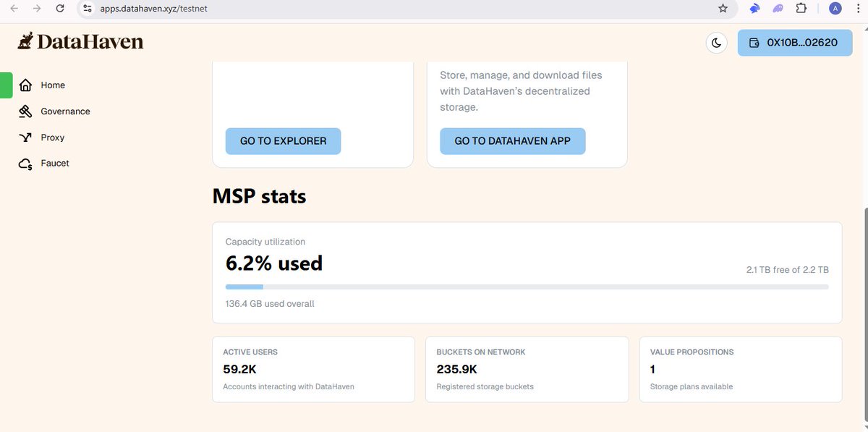The height and width of the screenshot is (432, 868).
Task: Click the VALUE PROPOSITIONS card label
Action: pyautogui.click(x=692, y=352)
